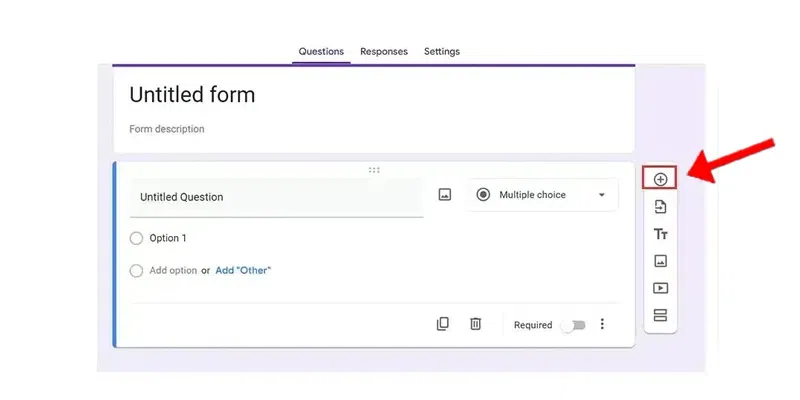Click the Add question plus icon

pos(660,179)
